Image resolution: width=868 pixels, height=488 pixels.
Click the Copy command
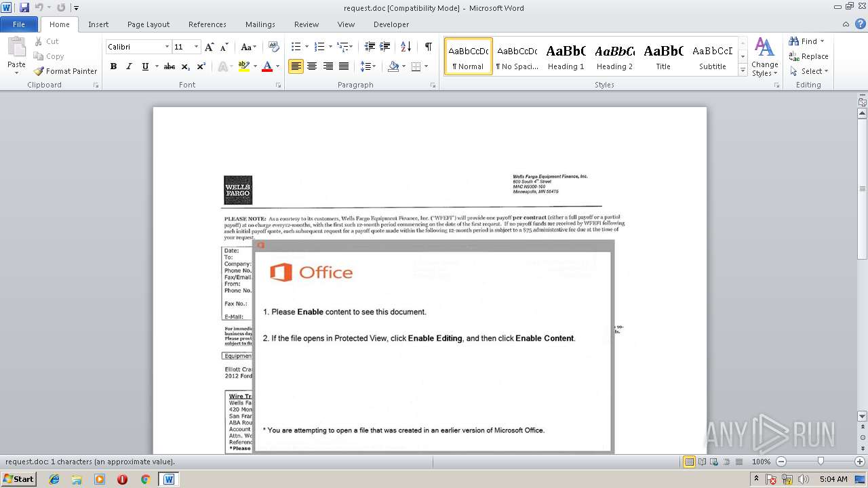(49, 56)
